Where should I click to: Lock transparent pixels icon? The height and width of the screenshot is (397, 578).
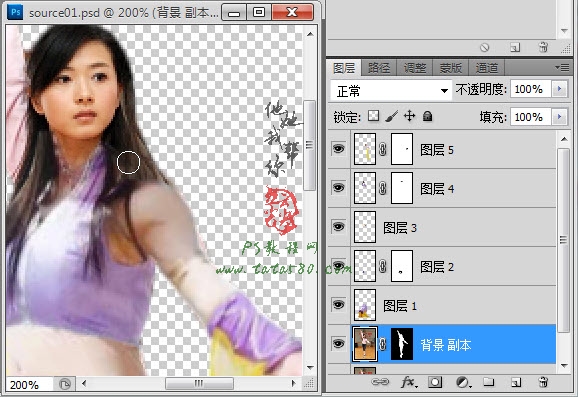point(373,116)
